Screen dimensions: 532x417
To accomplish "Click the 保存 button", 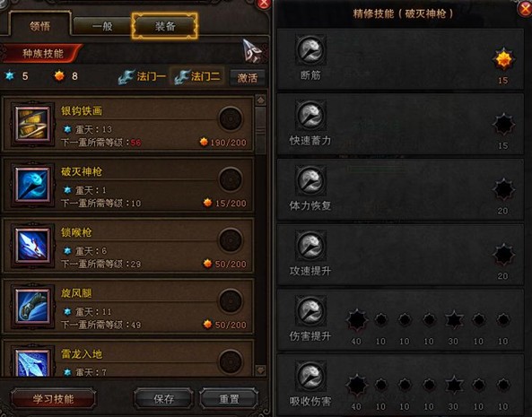I will tap(164, 399).
